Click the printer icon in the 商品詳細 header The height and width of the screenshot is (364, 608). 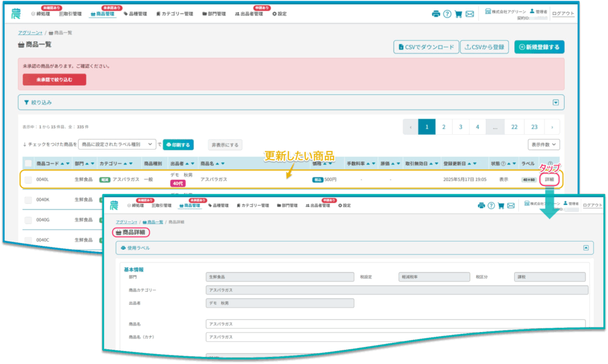(x=481, y=205)
